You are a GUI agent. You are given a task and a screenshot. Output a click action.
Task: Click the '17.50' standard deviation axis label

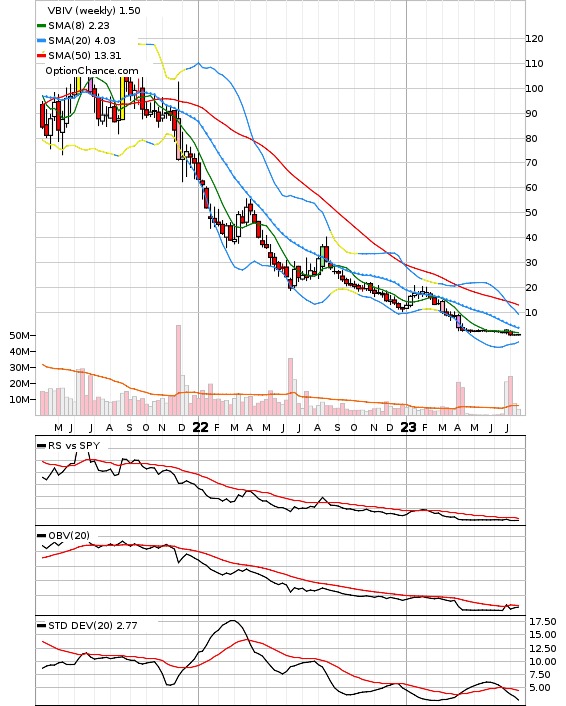coord(543,622)
